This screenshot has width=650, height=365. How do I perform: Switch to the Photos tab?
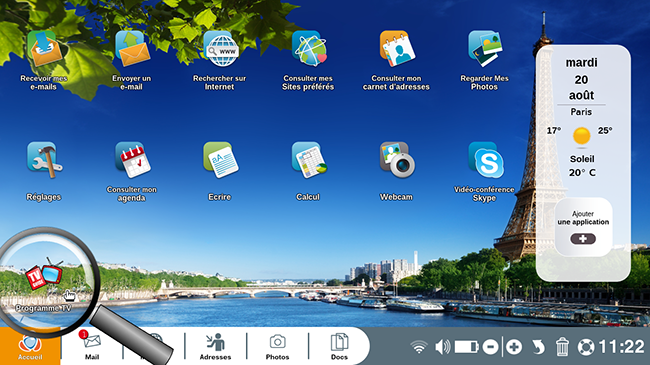[277, 346]
